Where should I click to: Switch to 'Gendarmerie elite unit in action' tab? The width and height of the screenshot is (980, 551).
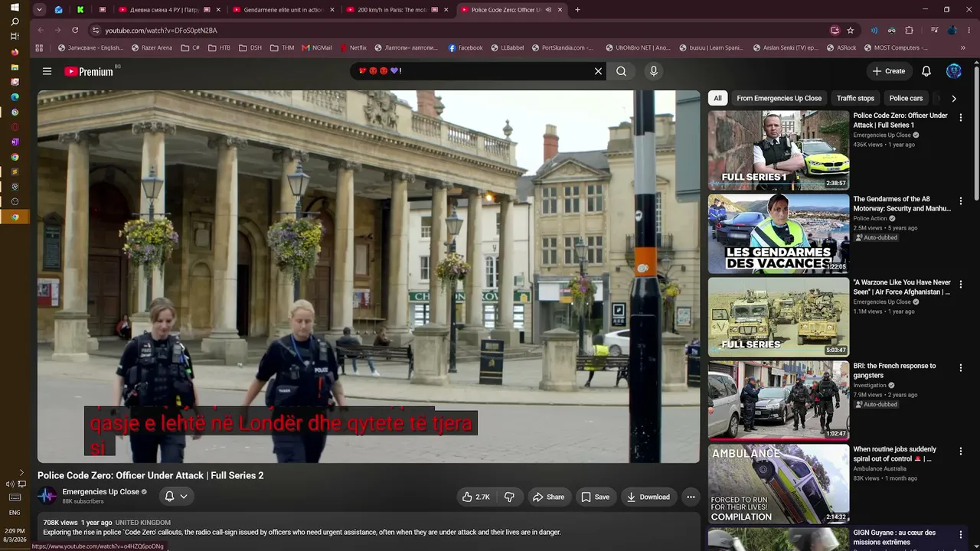283,10
